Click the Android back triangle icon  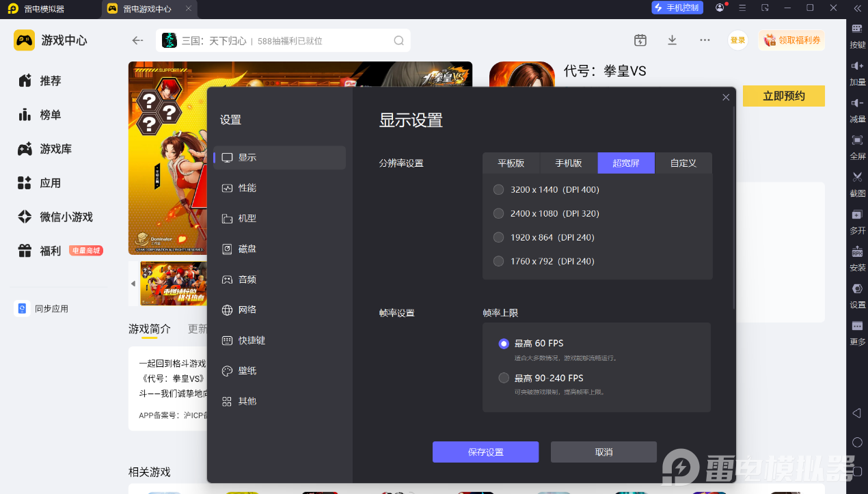pos(857,413)
